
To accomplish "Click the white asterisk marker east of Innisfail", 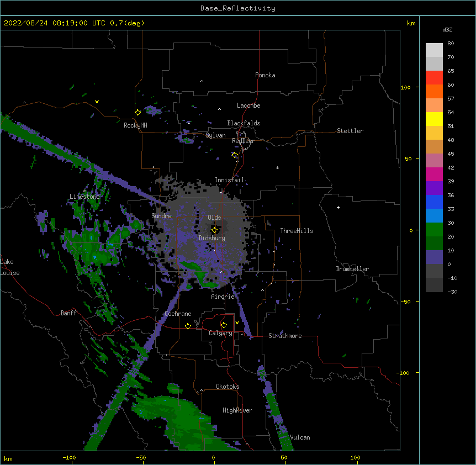I will (x=277, y=167).
